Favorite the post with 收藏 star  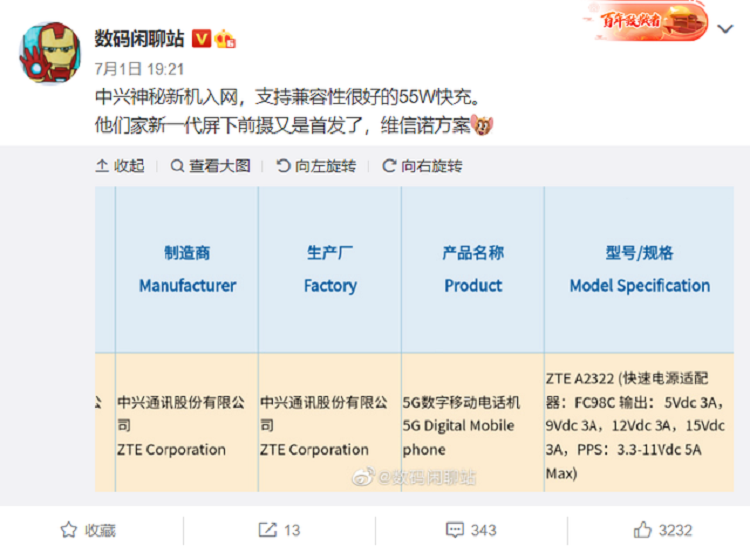pyautogui.click(x=88, y=530)
